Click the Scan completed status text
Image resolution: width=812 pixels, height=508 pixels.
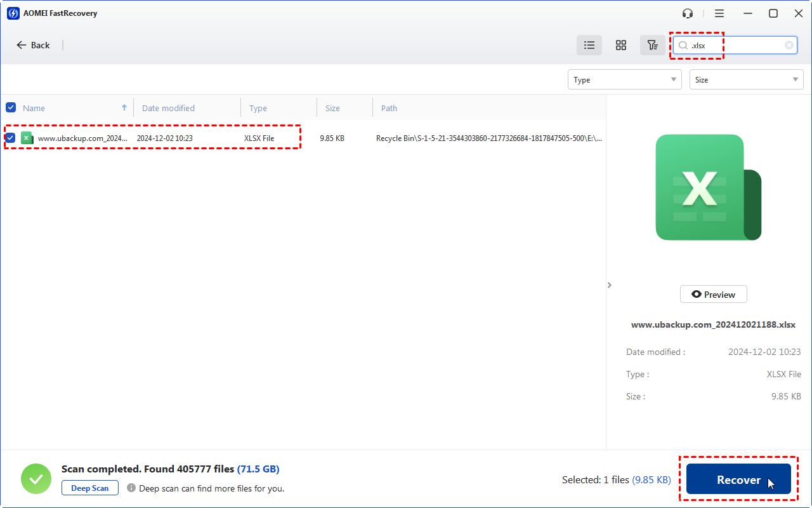(x=170, y=469)
